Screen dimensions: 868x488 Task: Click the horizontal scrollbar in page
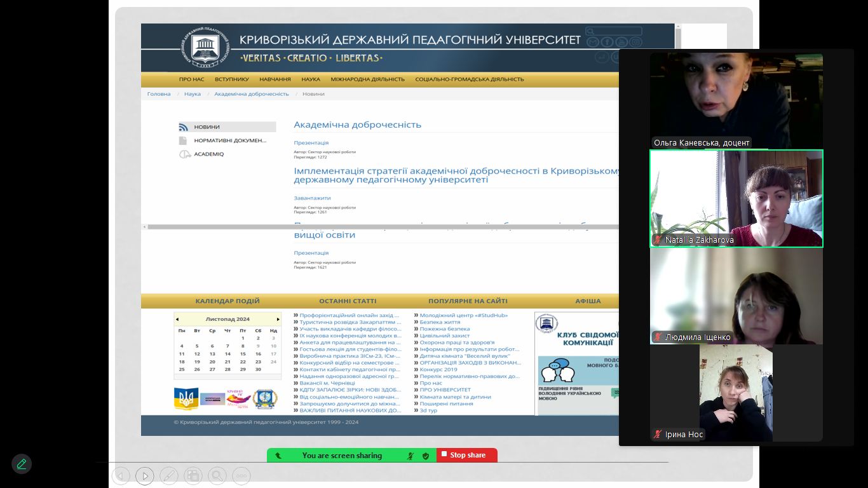[x=381, y=227]
